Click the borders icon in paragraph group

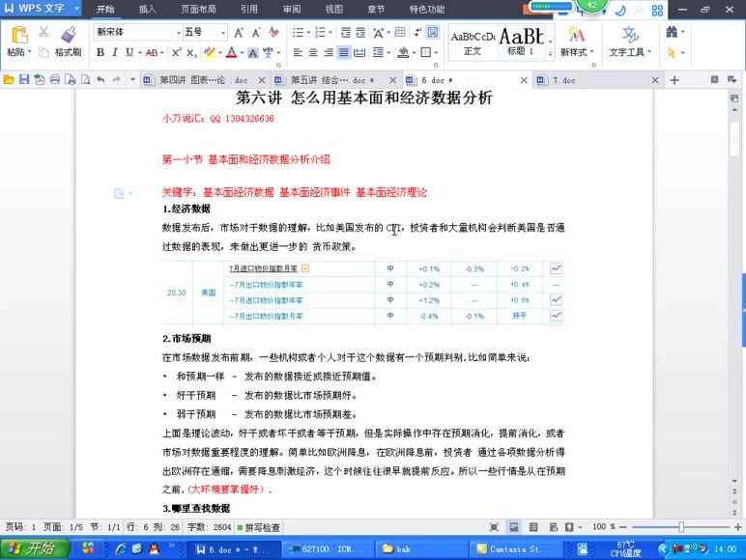tap(426, 52)
